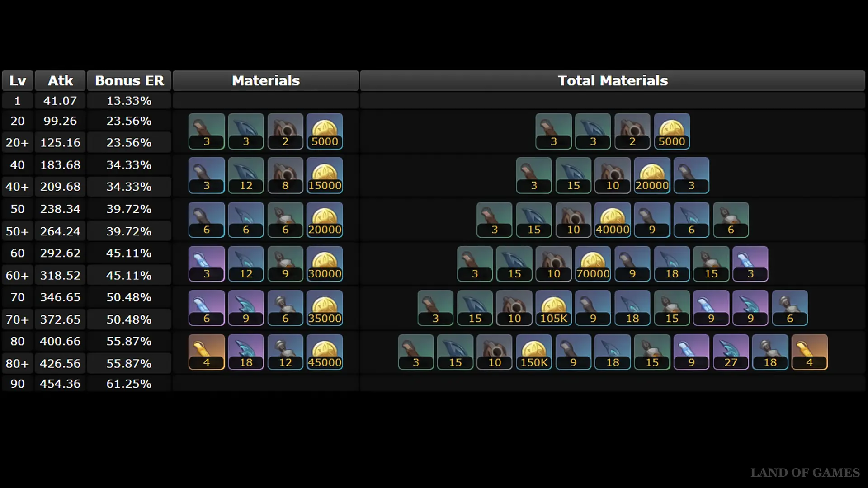
Task: Click the 20000 Mora icon in the 50+ Materials row
Action: [x=325, y=220]
